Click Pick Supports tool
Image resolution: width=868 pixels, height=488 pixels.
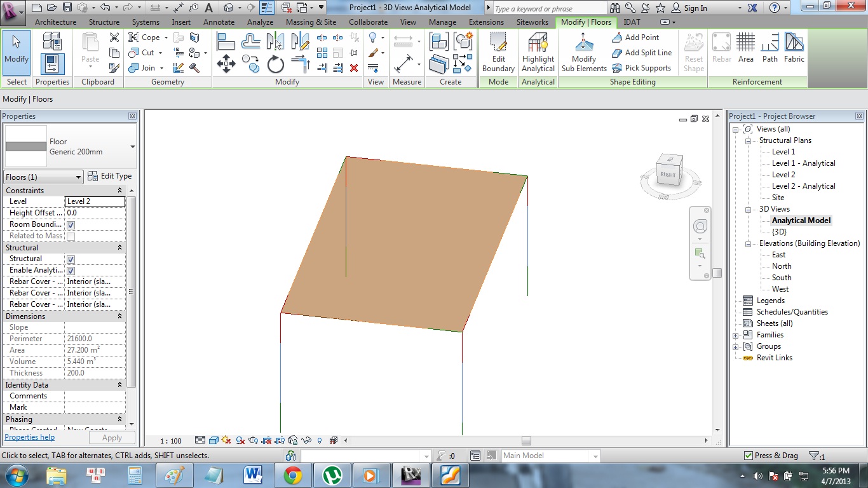[642, 68]
